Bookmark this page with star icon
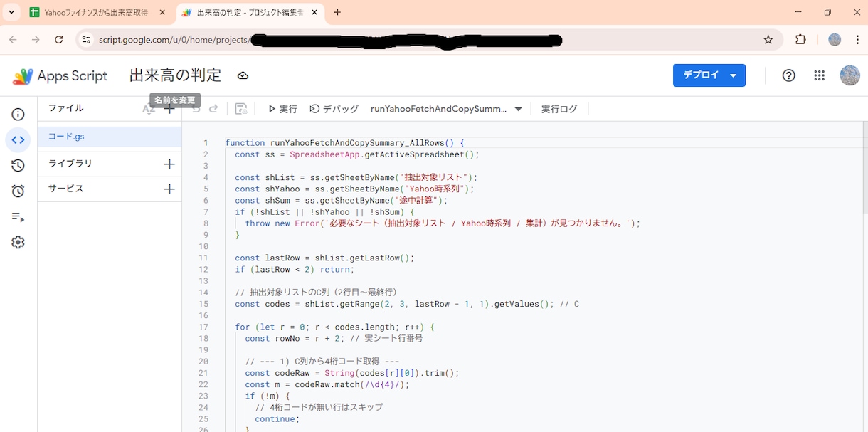The width and height of the screenshot is (868, 432). tap(768, 40)
